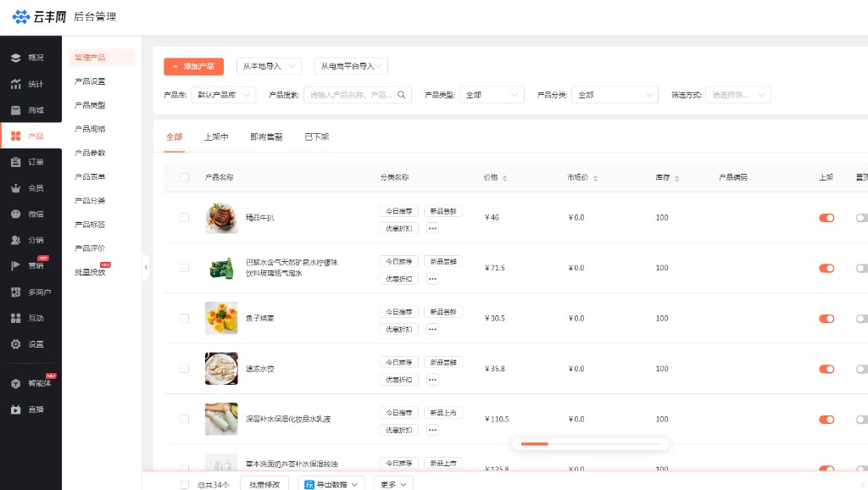Toggle the 上架 switch for 速冻水饺
868x490 pixels.
[826, 369]
